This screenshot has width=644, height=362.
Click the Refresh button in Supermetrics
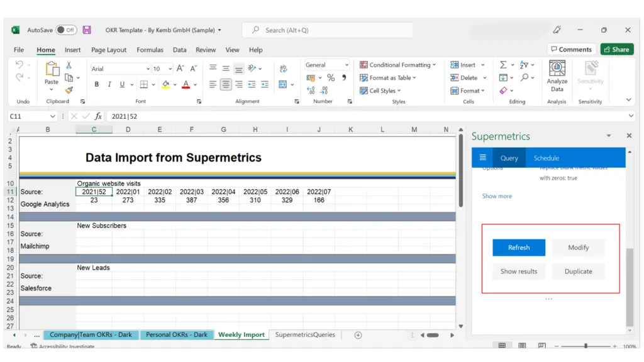click(519, 248)
